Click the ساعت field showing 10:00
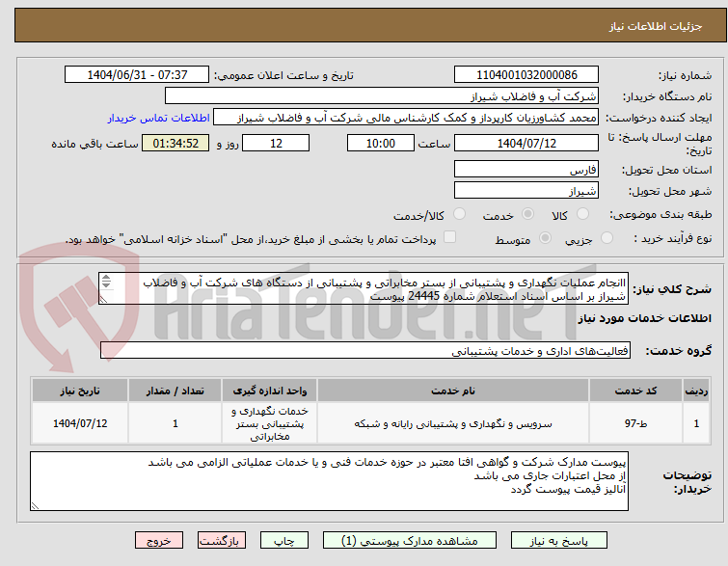Image resolution: width=728 pixels, height=566 pixels. click(x=381, y=143)
